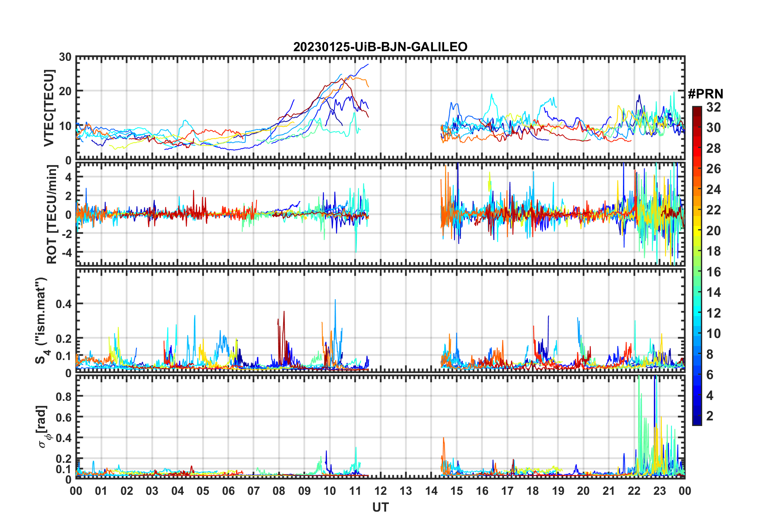761x532 pixels.
Task: Select the sigma-phi axis tick value 0.6
Action: [64, 417]
